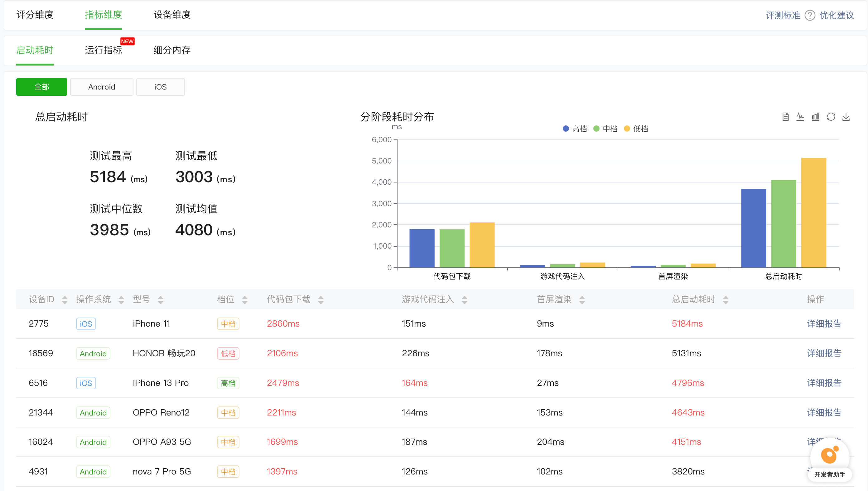Sort by 代码包下载 column arrows
The height and width of the screenshot is (491, 868).
pyautogui.click(x=321, y=300)
